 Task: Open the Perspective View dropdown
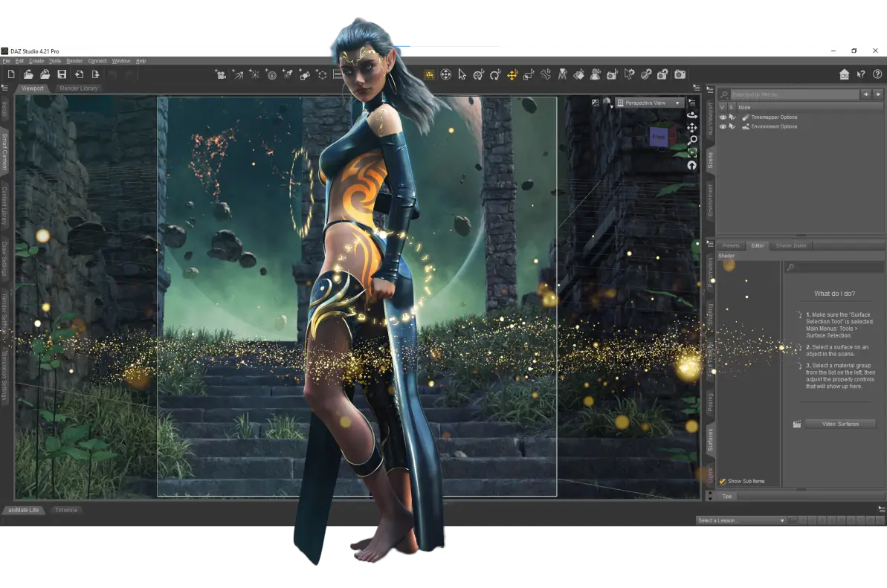(650, 103)
